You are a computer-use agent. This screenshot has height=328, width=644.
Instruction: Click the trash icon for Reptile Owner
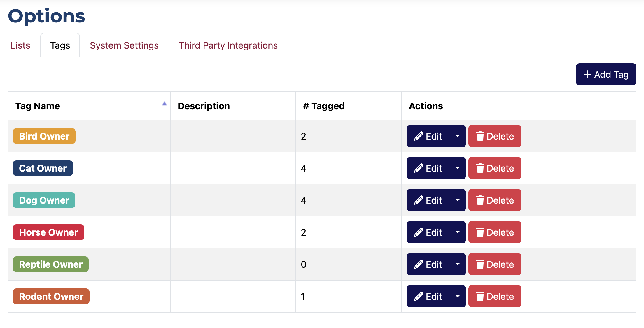[480, 264]
